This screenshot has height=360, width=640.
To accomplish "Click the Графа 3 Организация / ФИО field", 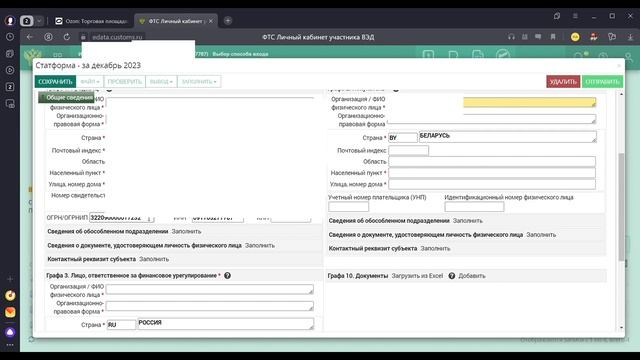I will pyautogui.click(x=210, y=289).
